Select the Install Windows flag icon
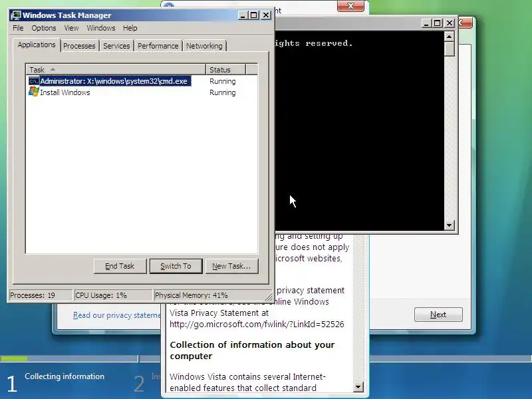532x399 pixels. pos(34,92)
